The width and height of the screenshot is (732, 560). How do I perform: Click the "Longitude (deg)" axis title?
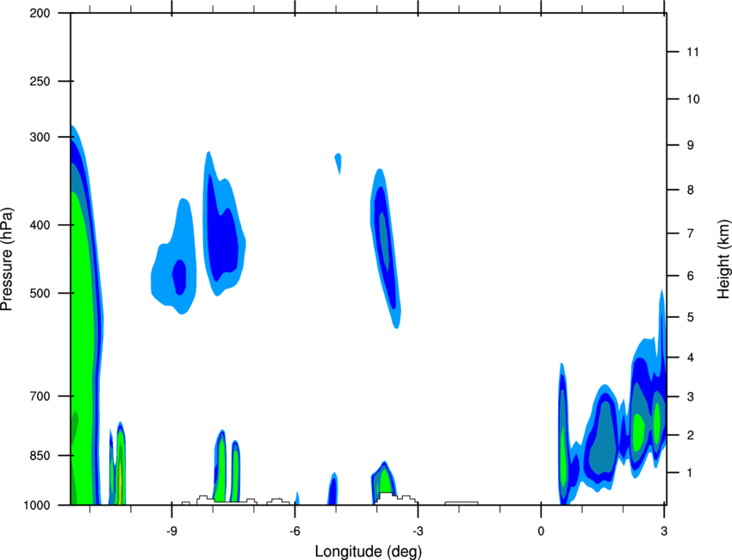369,551
